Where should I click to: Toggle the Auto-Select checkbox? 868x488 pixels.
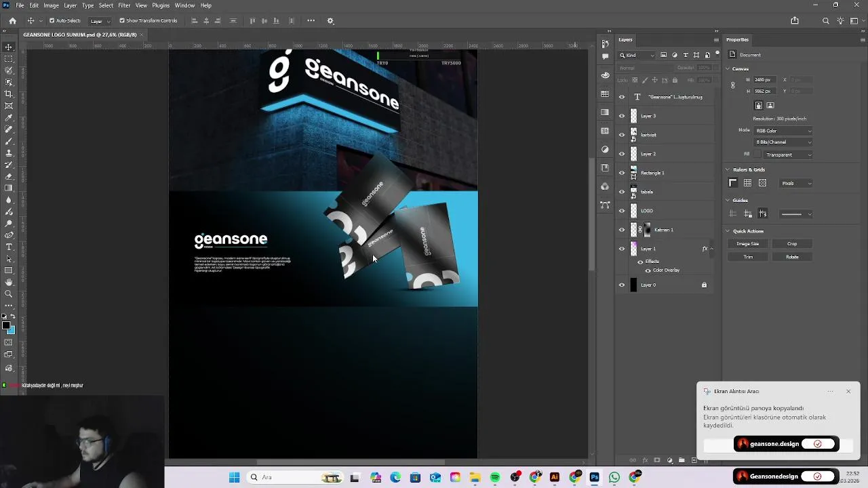[52, 20]
